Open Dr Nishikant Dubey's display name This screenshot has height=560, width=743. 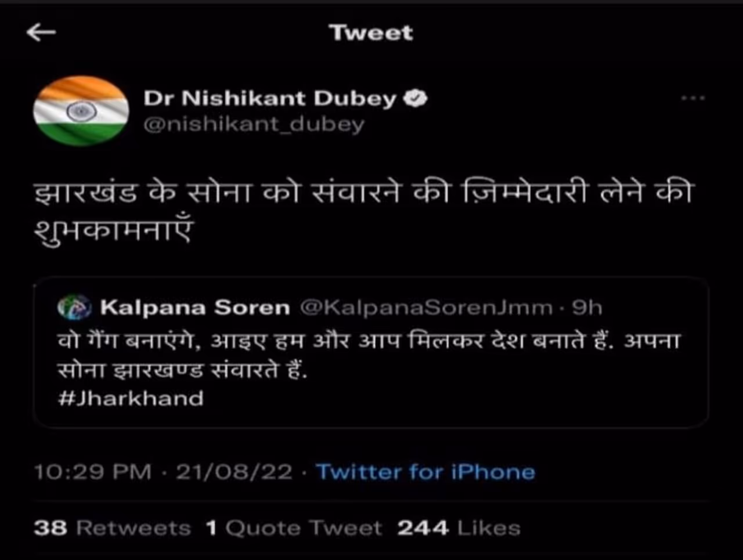(270, 99)
